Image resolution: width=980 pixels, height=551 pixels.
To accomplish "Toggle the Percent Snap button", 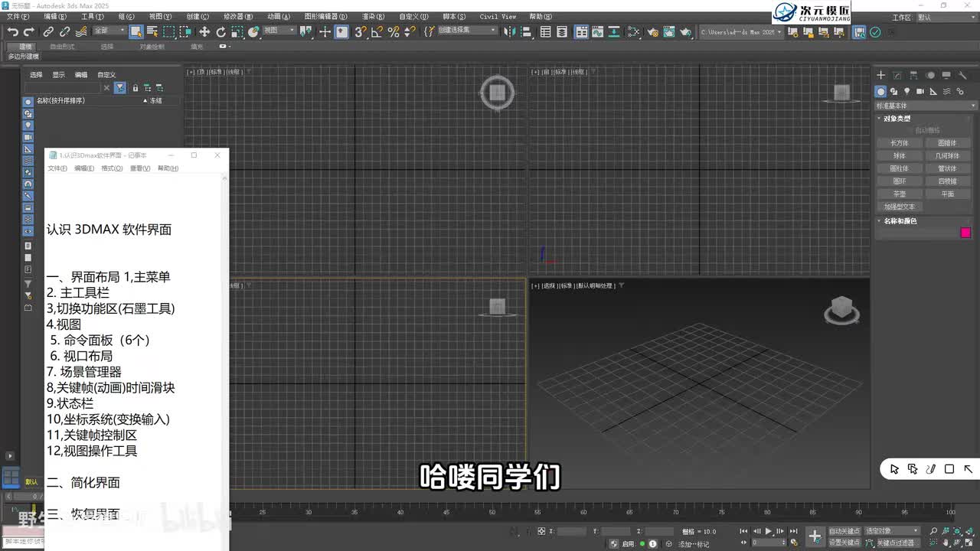I will (394, 31).
